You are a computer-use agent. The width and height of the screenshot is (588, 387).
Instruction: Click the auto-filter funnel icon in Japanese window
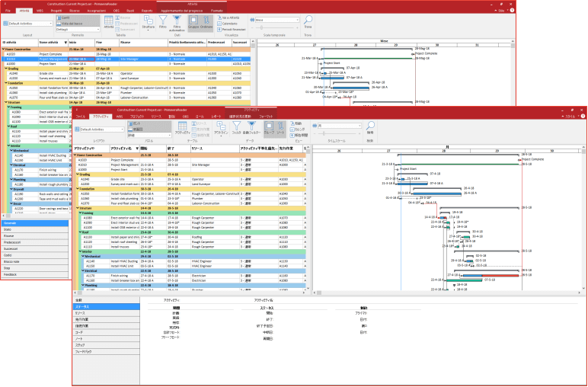[251, 126]
